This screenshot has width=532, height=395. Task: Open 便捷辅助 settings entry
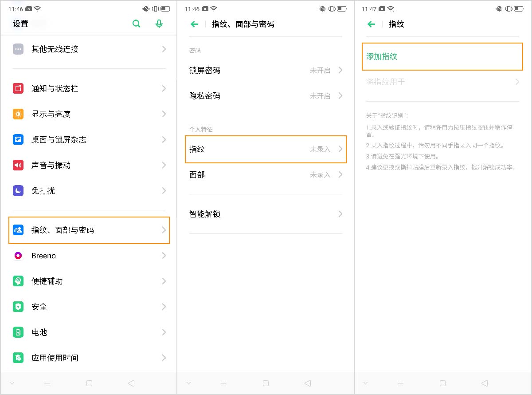(89, 281)
